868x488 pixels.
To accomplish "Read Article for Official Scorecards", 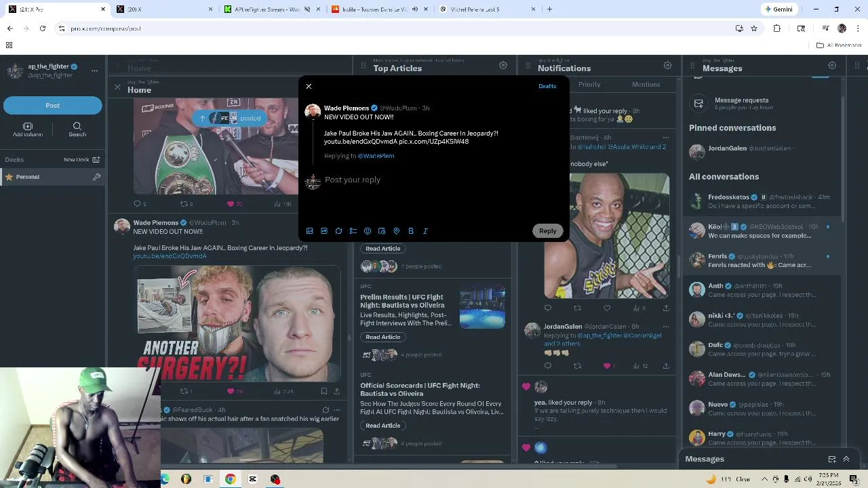I will click(383, 426).
